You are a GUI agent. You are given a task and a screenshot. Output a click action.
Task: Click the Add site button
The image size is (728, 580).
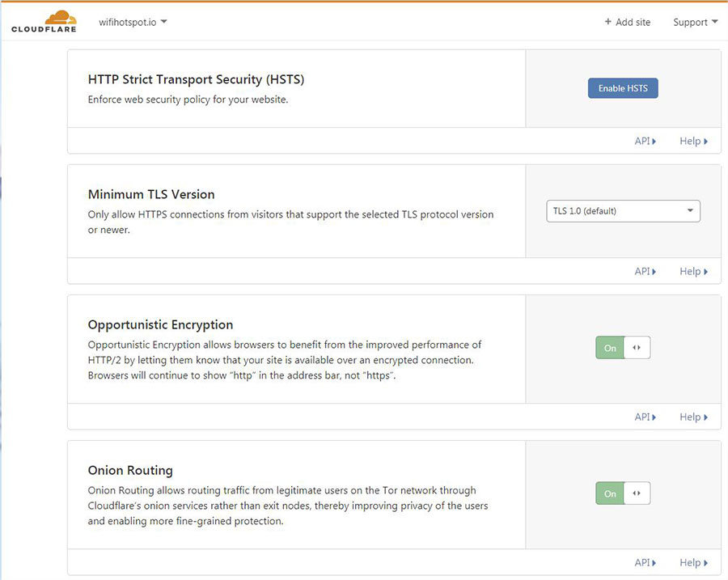[x=628, y=22]
